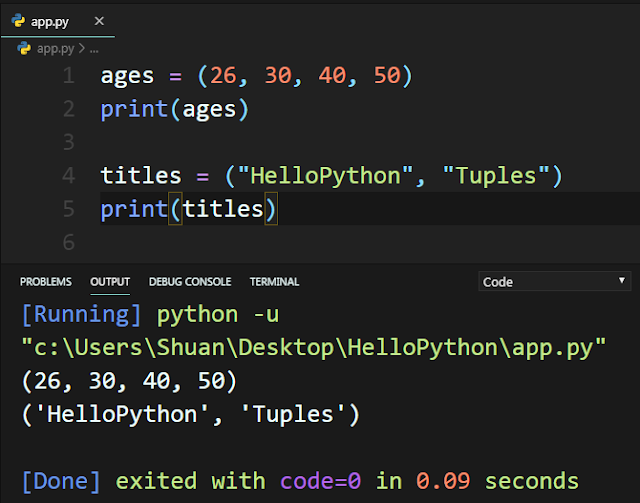Close the app.py editor tab
640x503 pixels.
(99, 21)
